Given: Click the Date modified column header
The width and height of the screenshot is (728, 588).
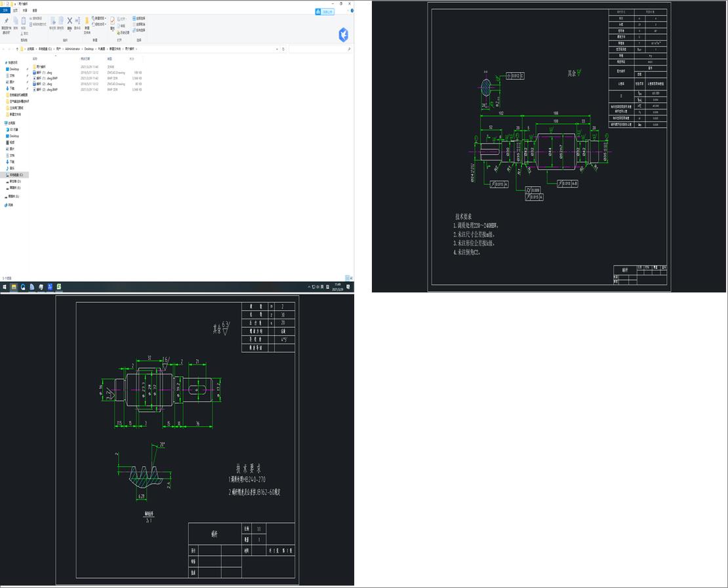Looking at the screenshot, I should pos(85,59).
